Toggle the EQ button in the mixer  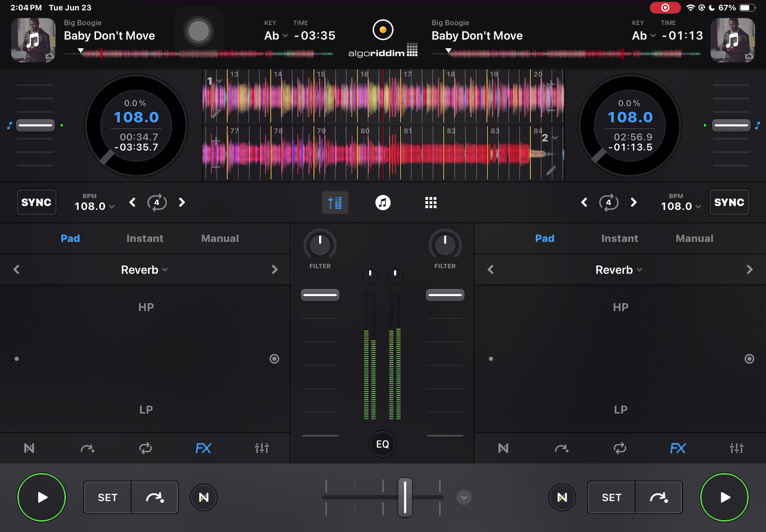pyautogui.click(x=383, y=444)
